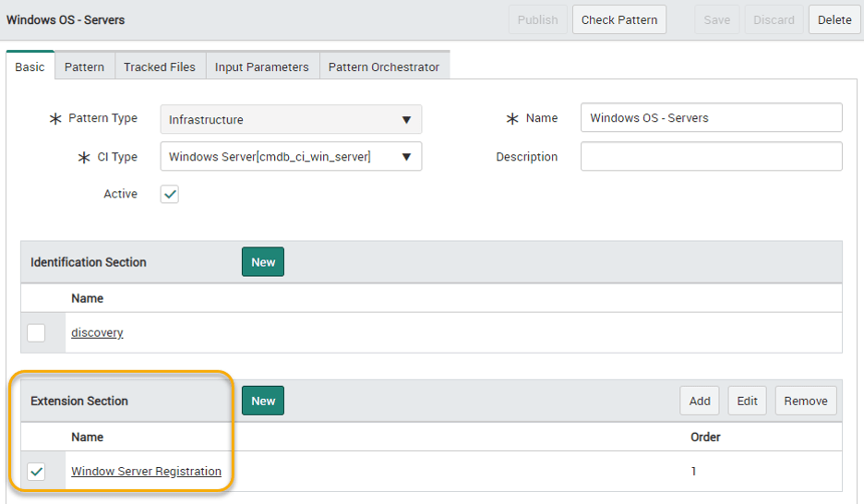Image resolution: width=864 pixels, height=504 pixels.
Task: Click the Description input field
Action: click(x=712, y=156)
